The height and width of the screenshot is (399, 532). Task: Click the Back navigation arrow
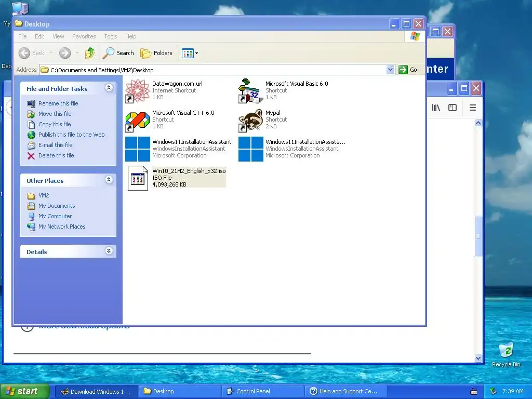click(x=24, y=53)
